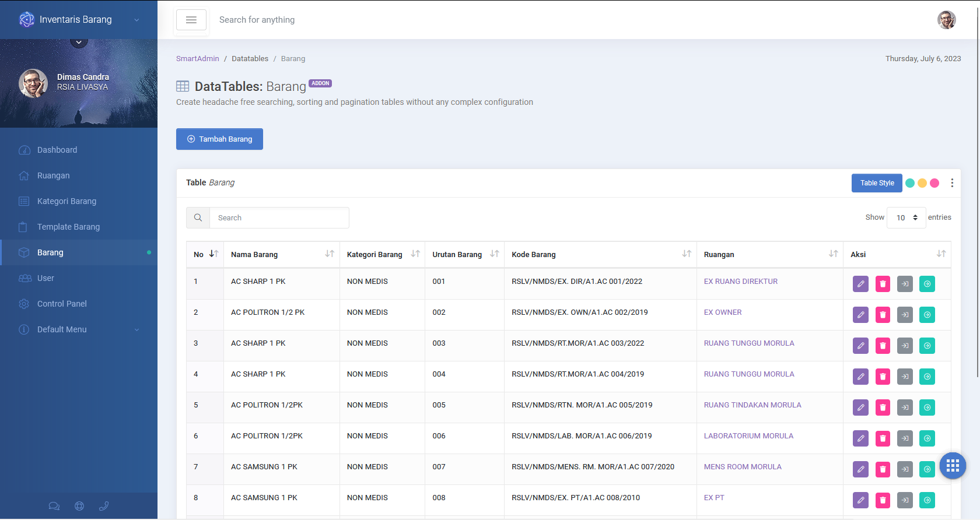Click teal arrow icon for EX PT row

tap(927, 500)
